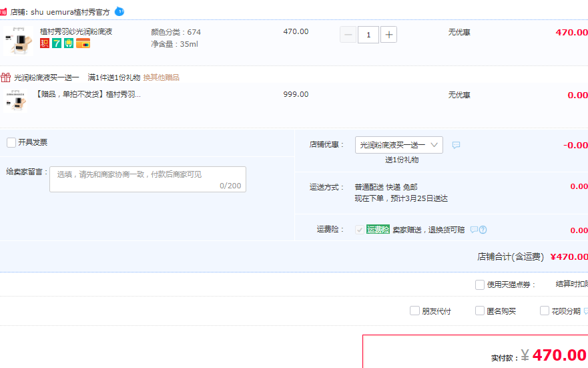This screenshot has height=368, width=588.
Task: Check the 开具发票 invoice checkbox
Action: 11,142
